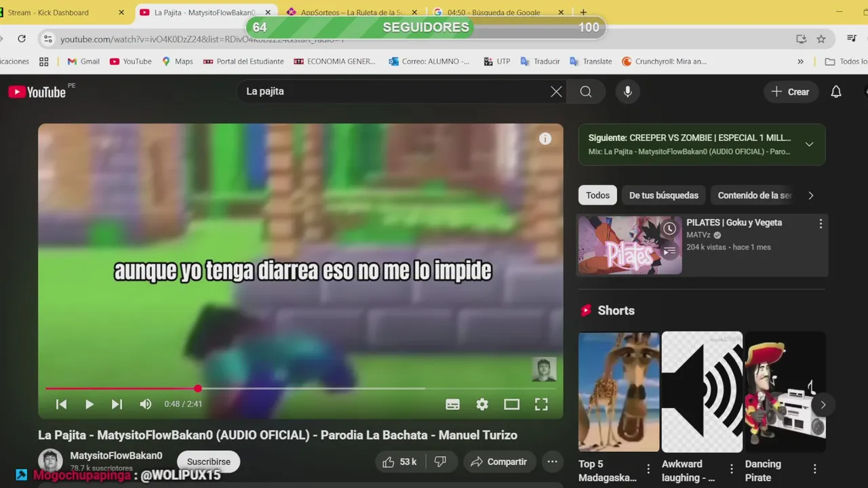
Task: Open the MatysitoFlowBakan0 channel name link
Action: click(116, 455)
